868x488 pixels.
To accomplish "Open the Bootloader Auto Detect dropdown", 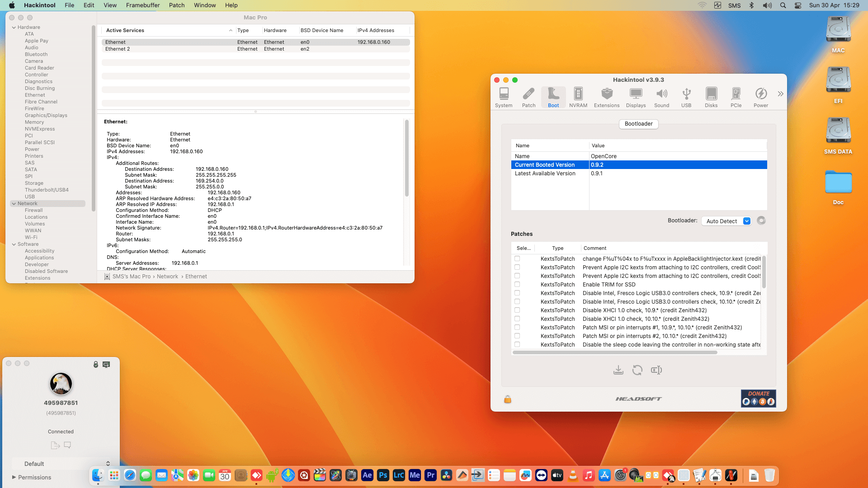I will click(x=726, y=221).
